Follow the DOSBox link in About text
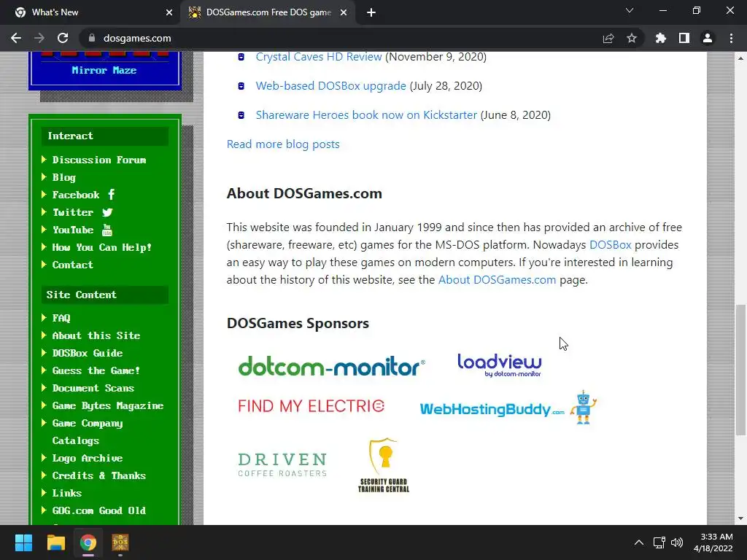 click(x=611, y=245)
